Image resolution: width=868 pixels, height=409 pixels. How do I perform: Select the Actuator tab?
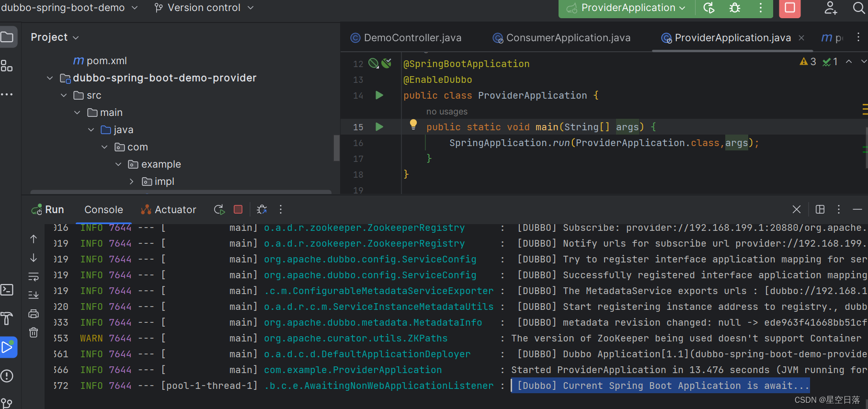169,209
